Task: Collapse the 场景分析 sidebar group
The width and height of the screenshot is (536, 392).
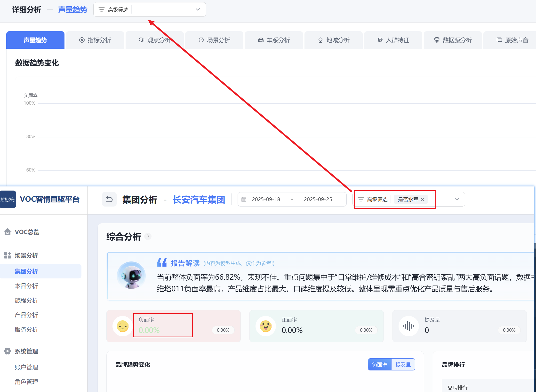Action: (x=26, y=255)
